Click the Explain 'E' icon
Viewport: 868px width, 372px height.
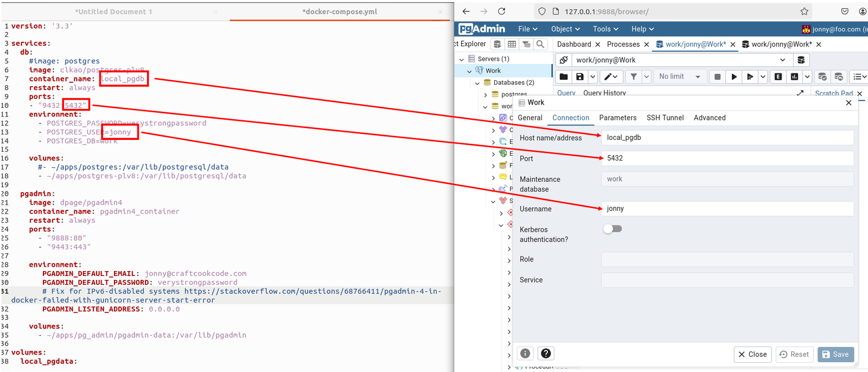[x=778, y=76]
